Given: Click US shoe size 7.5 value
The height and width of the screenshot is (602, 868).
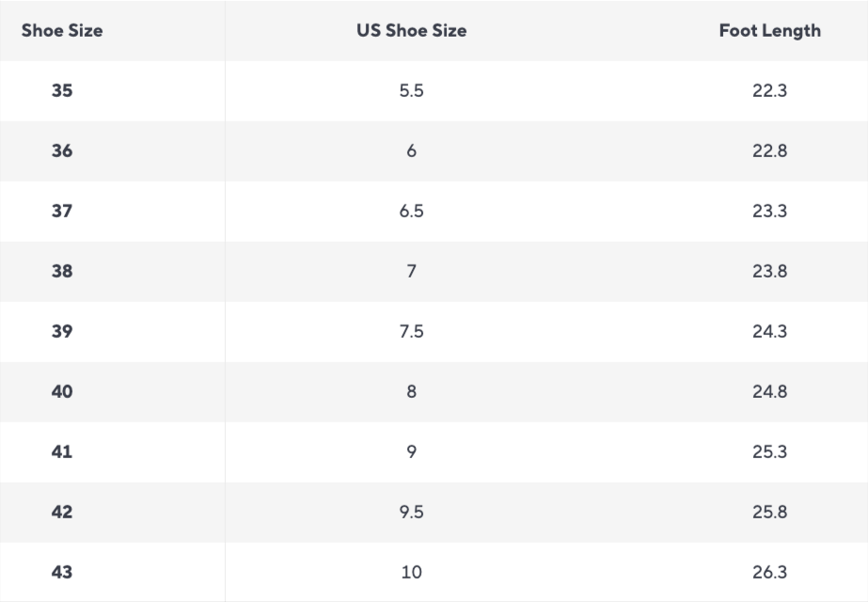Looking at the screenshot, I should click(x=411, y=331).
